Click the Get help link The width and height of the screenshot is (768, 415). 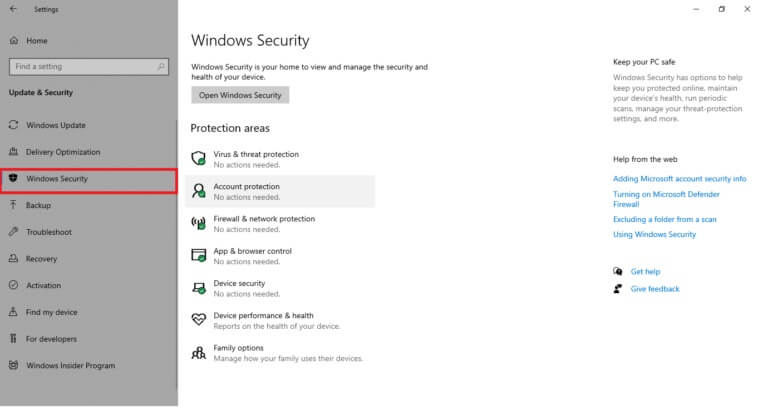click(x=645, y=271)
